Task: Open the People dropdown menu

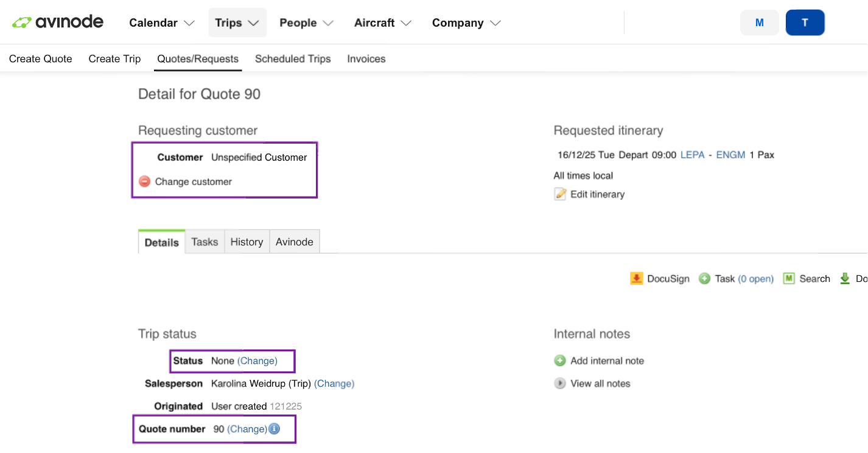Action: (306, 23)
